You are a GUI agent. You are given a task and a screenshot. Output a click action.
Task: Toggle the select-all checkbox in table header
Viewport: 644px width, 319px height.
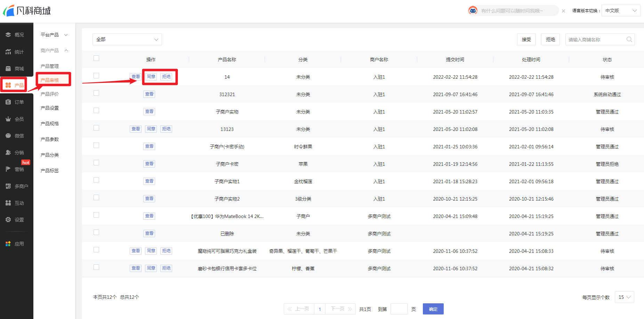[x=96, y=59]
